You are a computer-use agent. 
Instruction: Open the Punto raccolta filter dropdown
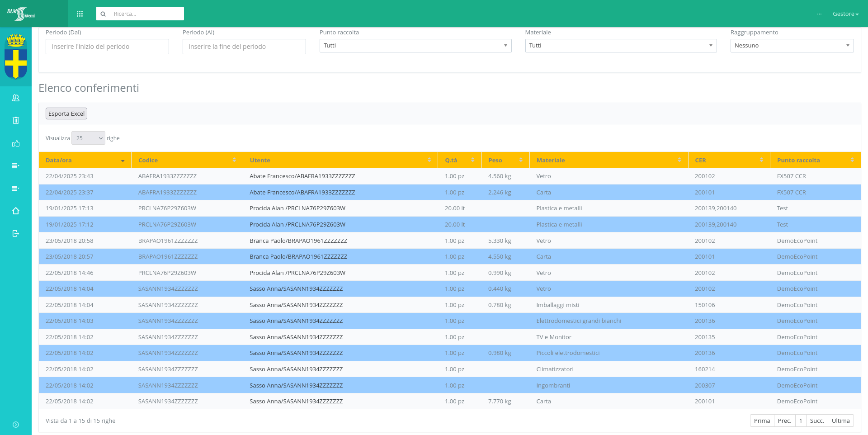[x=415, y=46]
